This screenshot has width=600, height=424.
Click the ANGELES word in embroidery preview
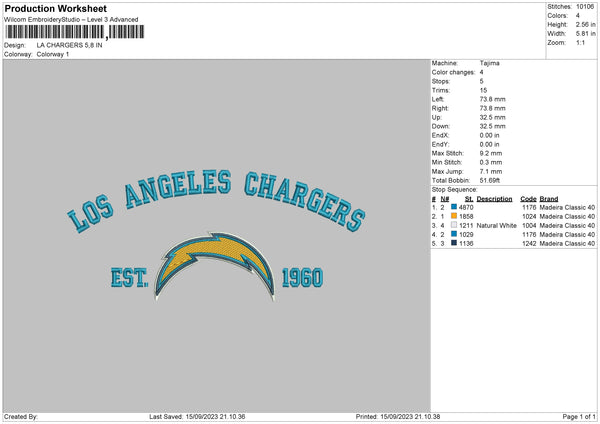(178, 189)
